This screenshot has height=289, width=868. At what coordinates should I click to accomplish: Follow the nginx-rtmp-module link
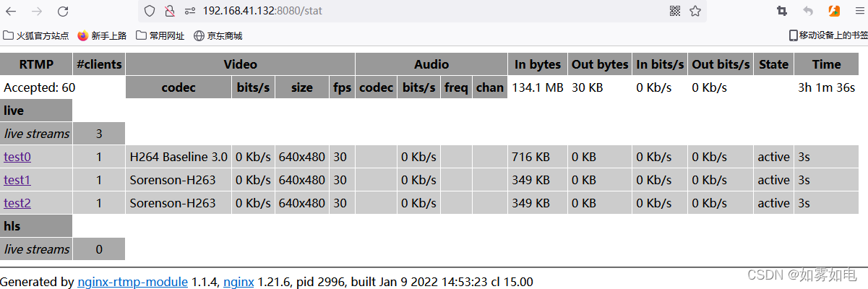tap(132, 282)
